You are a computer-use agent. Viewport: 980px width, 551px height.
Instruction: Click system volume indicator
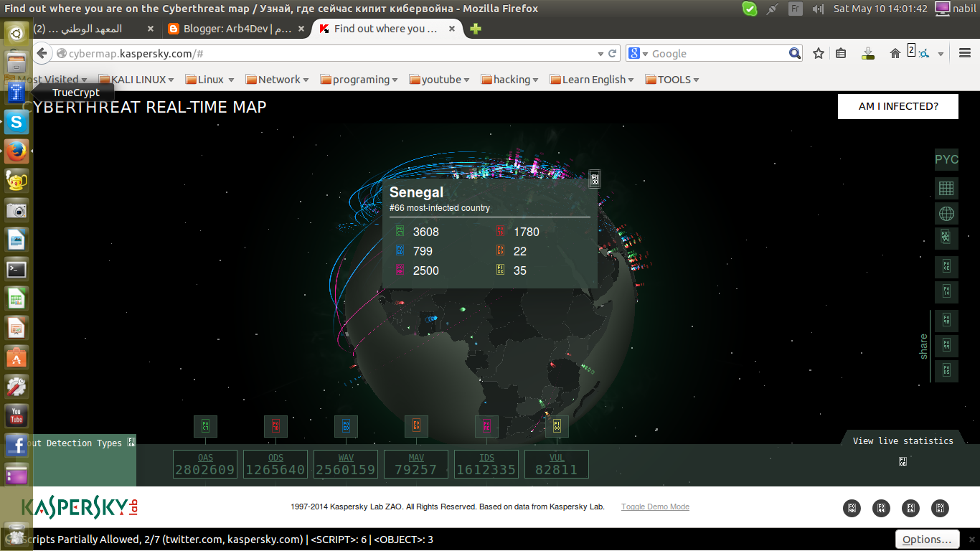pos(818,9)
